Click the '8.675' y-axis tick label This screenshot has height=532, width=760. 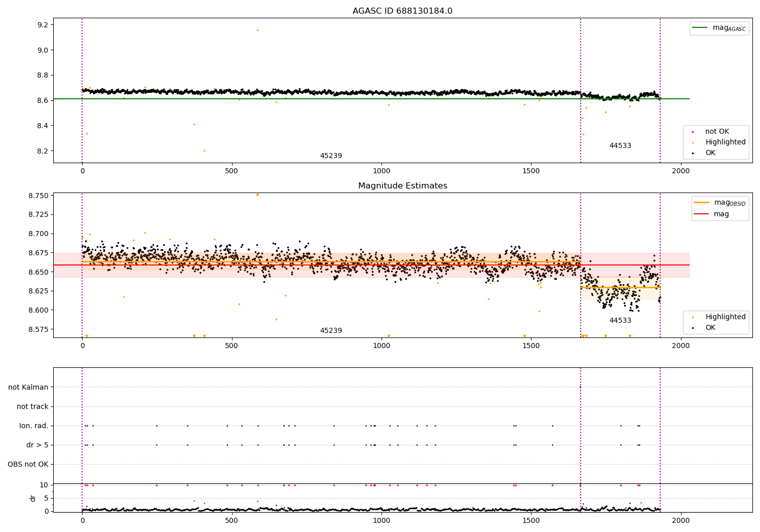pyautogui.click(x=40, y=253)
